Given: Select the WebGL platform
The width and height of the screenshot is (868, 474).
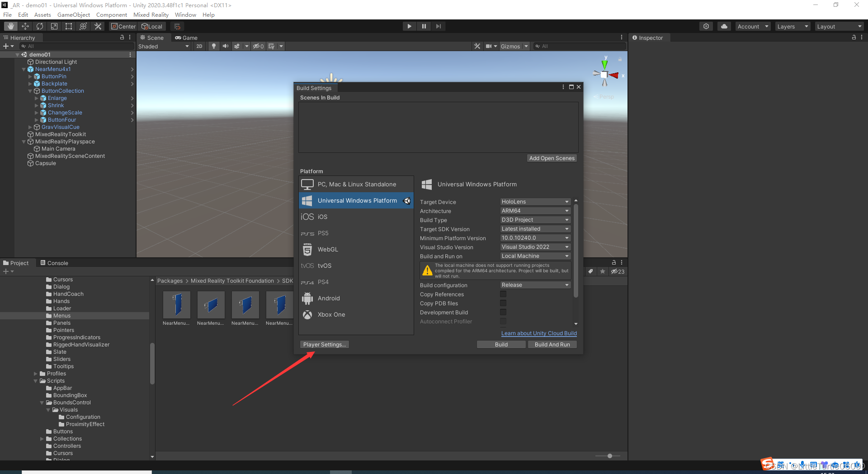Looking at the screenshot, I should click(356, 249).
